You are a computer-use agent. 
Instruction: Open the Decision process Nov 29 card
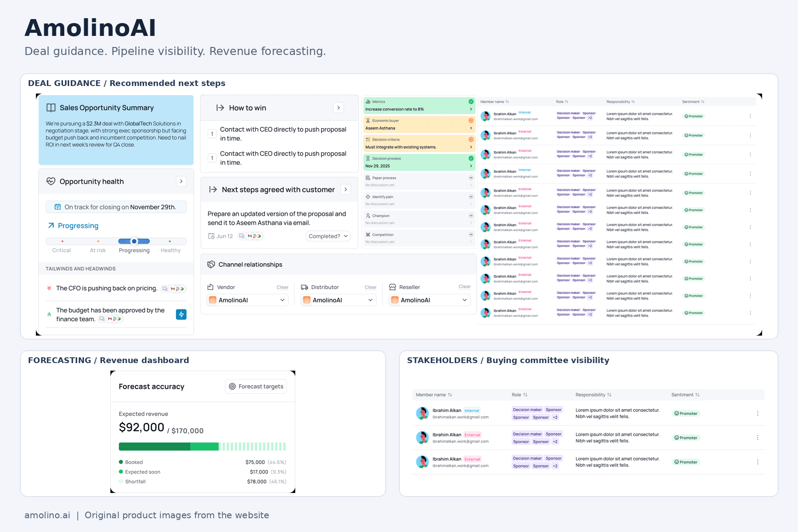[419, 162]
